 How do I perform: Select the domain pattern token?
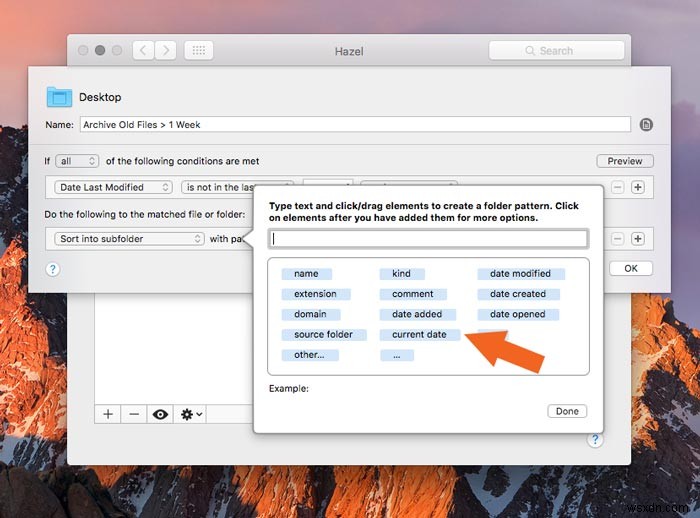tap(311, 314)
